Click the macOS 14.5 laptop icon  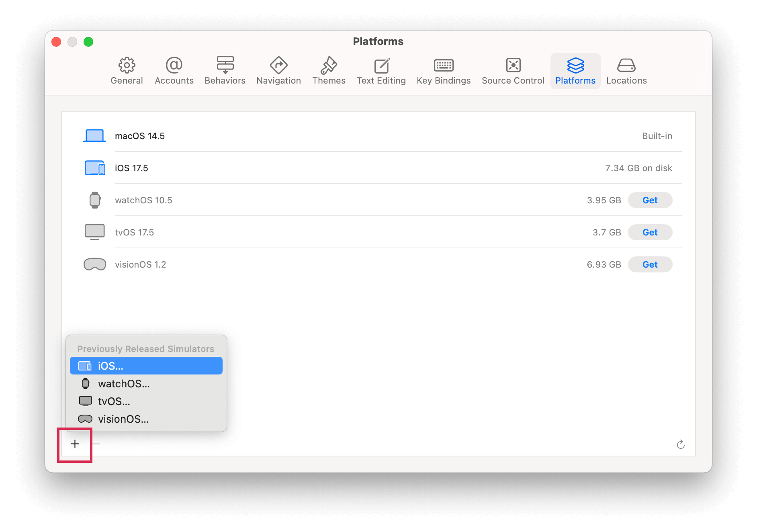pos(94,136)
